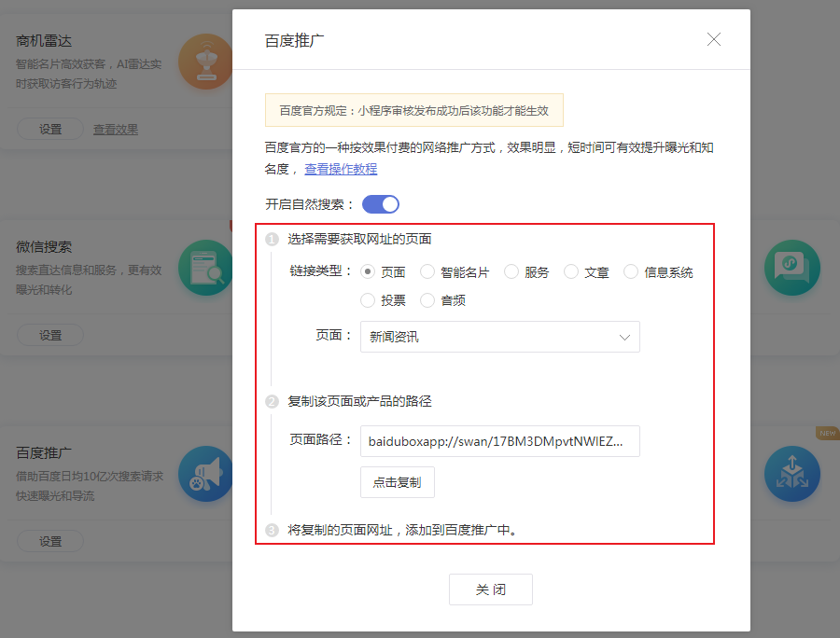This screenshot has width=840, height=638.
Task: Click the 页面路径 baiduboxapp input field
Action: [500, 441]
